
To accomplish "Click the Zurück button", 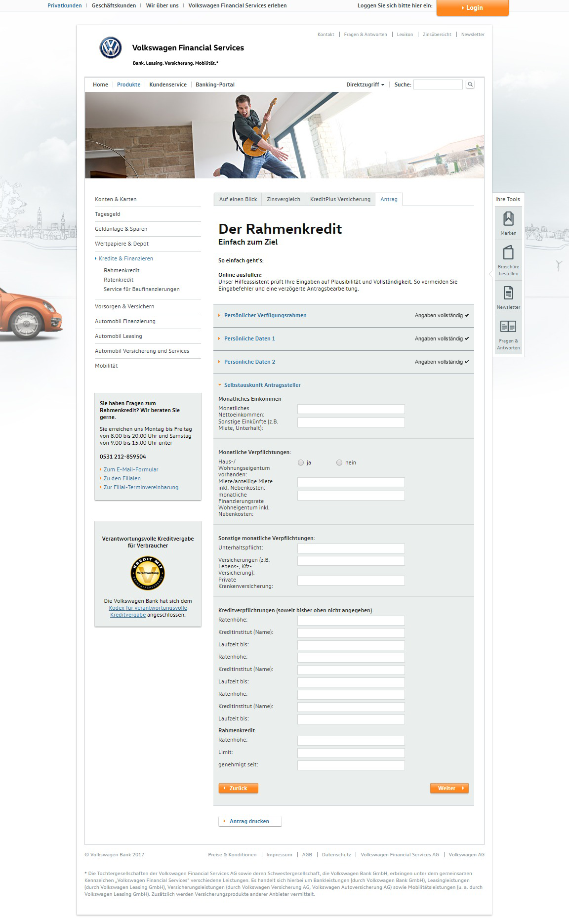I will [x=238, y=788].
